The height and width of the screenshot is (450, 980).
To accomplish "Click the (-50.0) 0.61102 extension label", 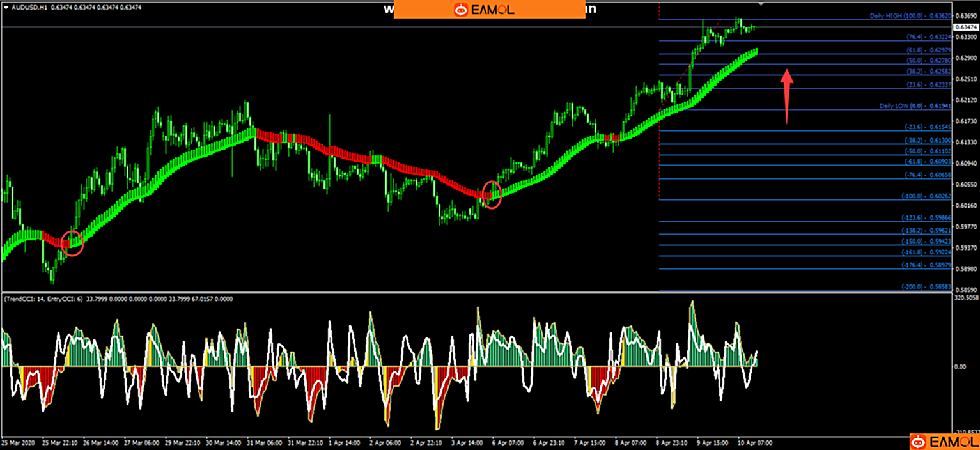I will [x=928, y=151].
